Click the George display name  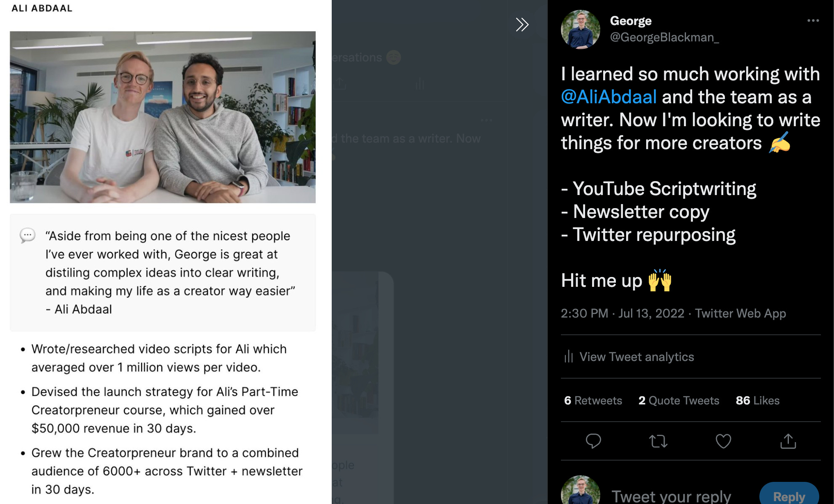[631, 20]
